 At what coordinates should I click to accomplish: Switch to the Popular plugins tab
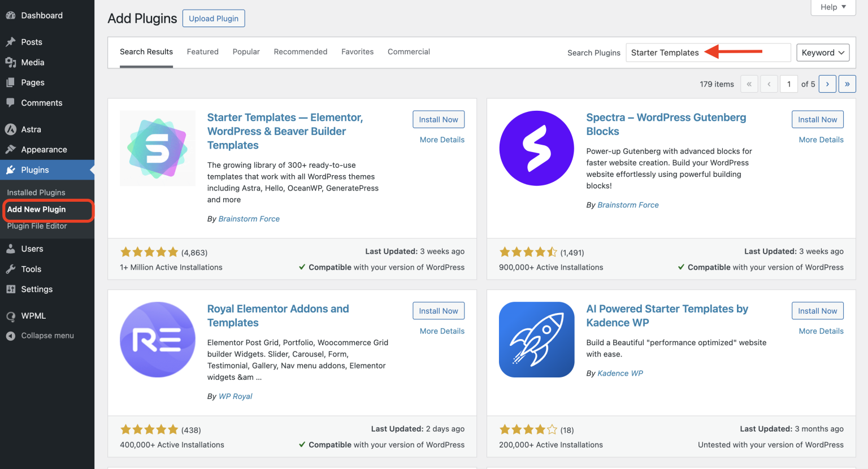click(x=246, y=51)
